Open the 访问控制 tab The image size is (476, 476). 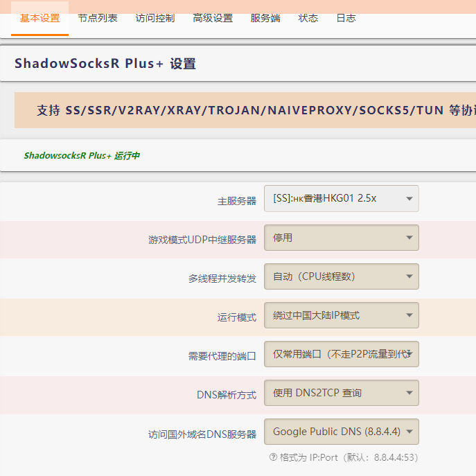[155, 19]
